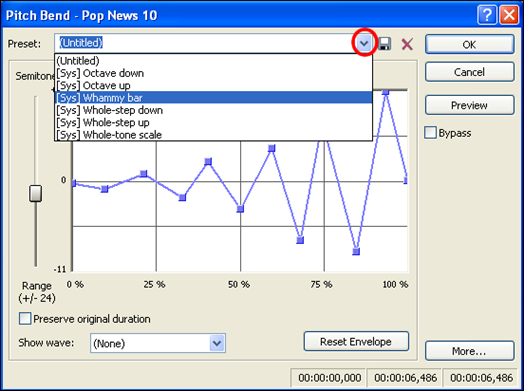Click the '25 %' axis label

(154, 284)
